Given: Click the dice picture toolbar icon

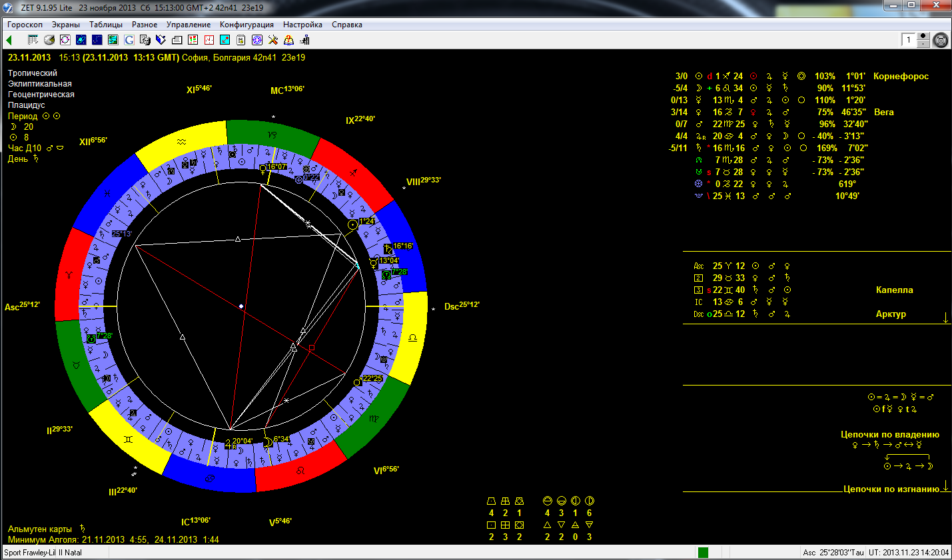Looking at the screenshot, I should (x=145, y=40).
